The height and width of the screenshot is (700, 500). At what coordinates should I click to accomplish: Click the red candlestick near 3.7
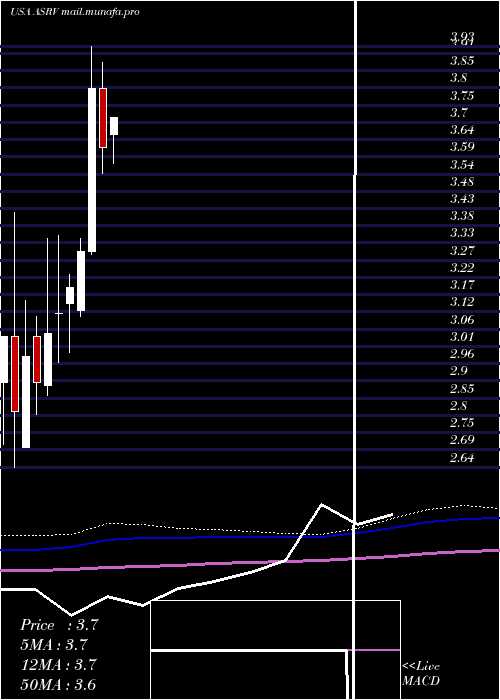103,118
